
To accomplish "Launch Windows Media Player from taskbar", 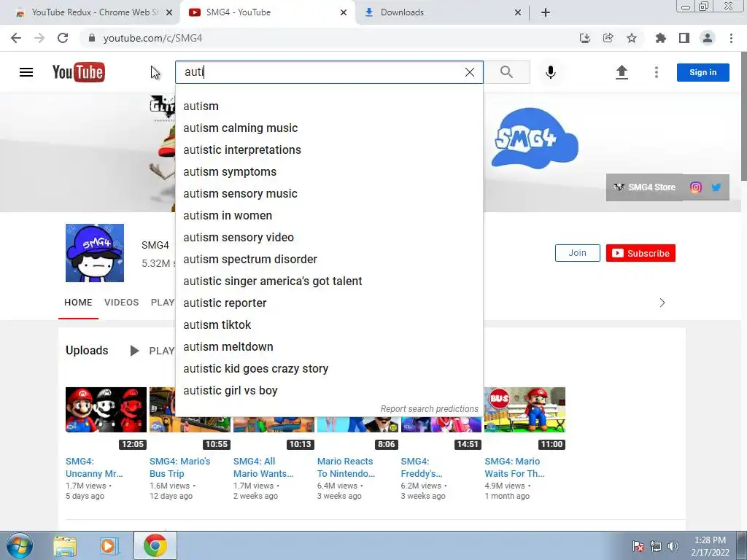I will click(109, 545).
